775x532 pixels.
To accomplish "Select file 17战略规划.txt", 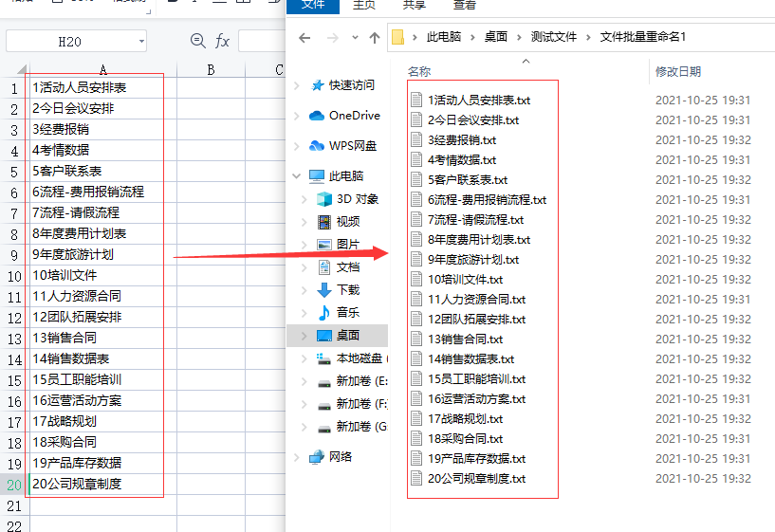I will click(465, 419).
